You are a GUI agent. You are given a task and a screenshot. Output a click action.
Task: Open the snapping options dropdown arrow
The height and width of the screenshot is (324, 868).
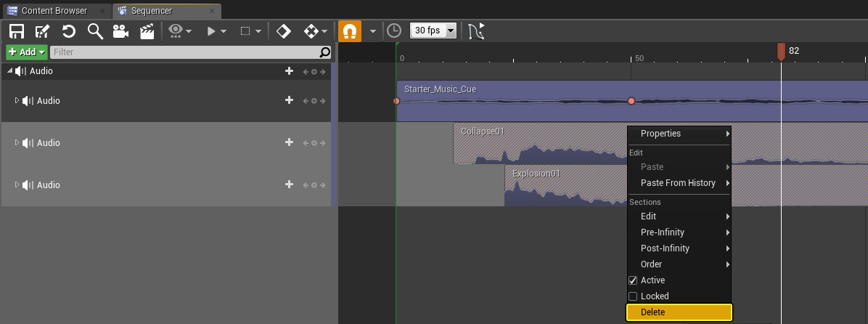(373, 31)
